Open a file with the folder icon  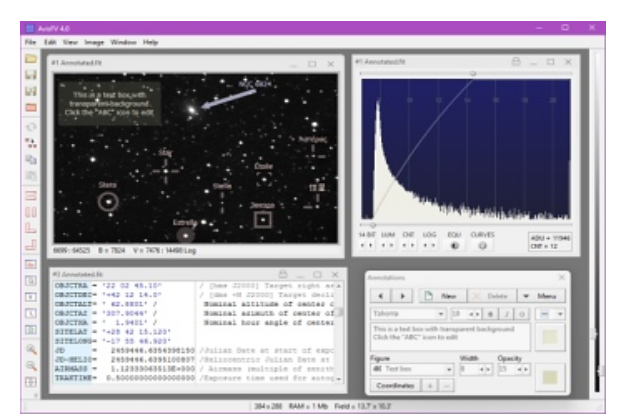coord(31,59)
